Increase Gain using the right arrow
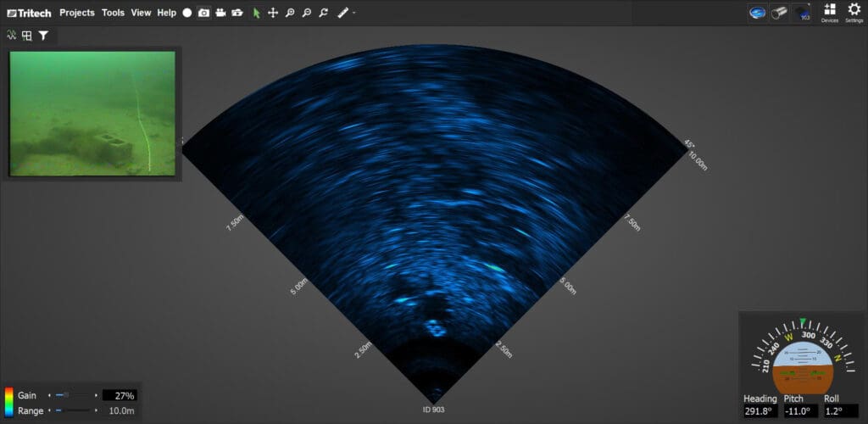The width and height of the screenshot is (868, 424). click(x=95, y=395)
